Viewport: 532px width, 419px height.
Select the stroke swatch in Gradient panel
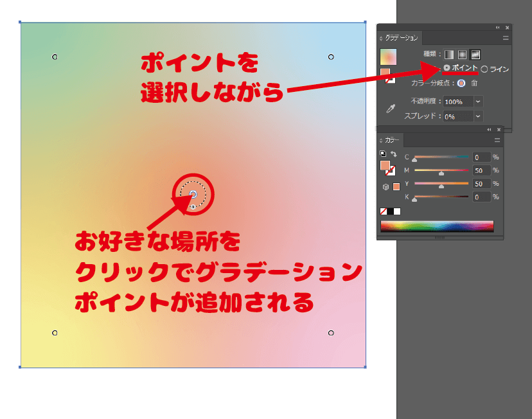point(391,80)
